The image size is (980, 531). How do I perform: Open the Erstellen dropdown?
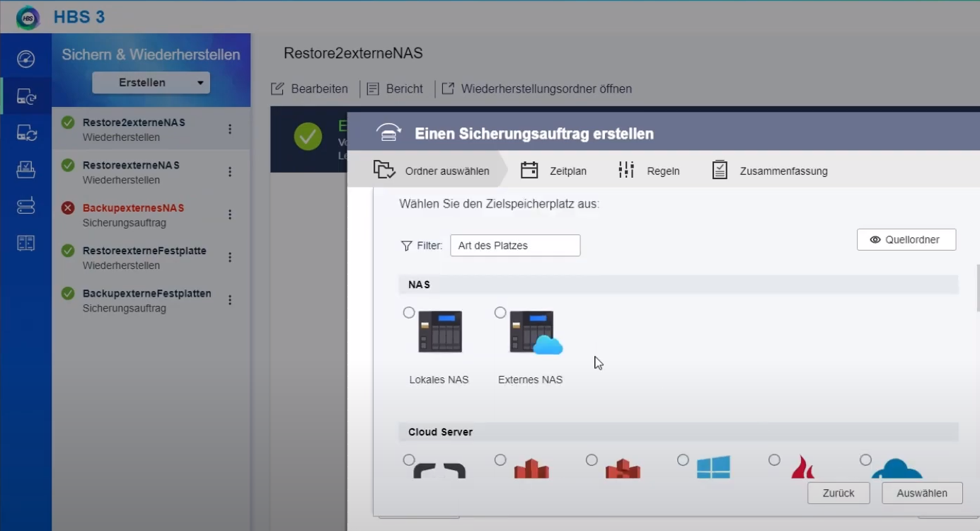[x=151, y=83]
